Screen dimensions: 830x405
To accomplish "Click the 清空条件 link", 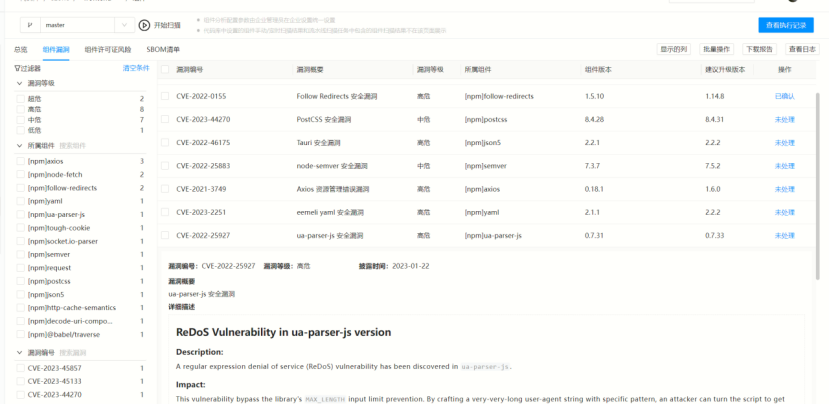I will pos(135,68).
